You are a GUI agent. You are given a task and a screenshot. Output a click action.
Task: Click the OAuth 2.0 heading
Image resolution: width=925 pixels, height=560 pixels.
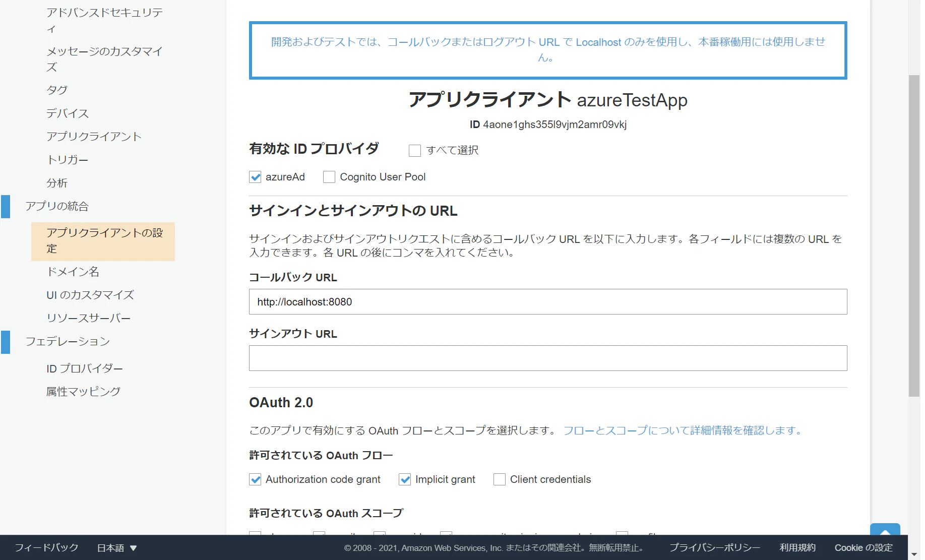pyautogui.click(x=281, y=403)
